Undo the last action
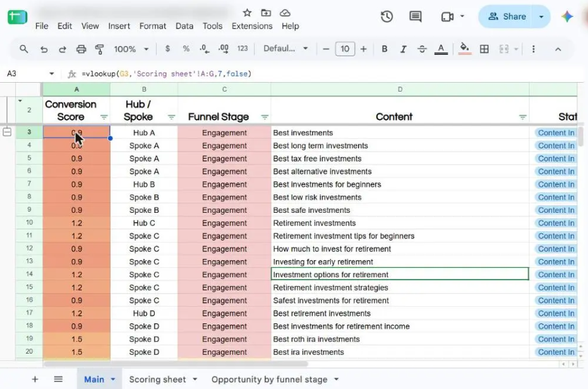 click(44, 49)
